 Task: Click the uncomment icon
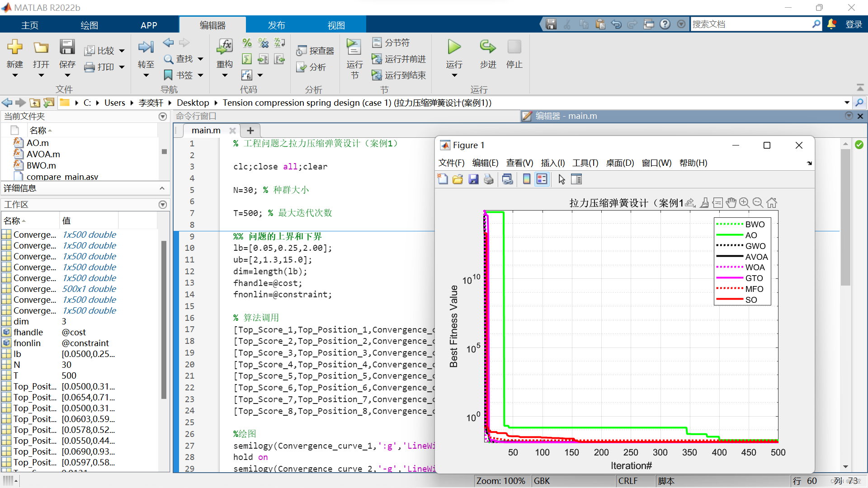click(263, 43)
